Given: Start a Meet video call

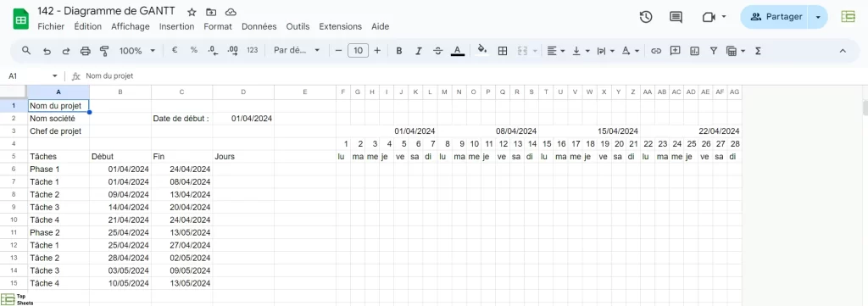Looking at the screenshot, I should tap(709, 17).
